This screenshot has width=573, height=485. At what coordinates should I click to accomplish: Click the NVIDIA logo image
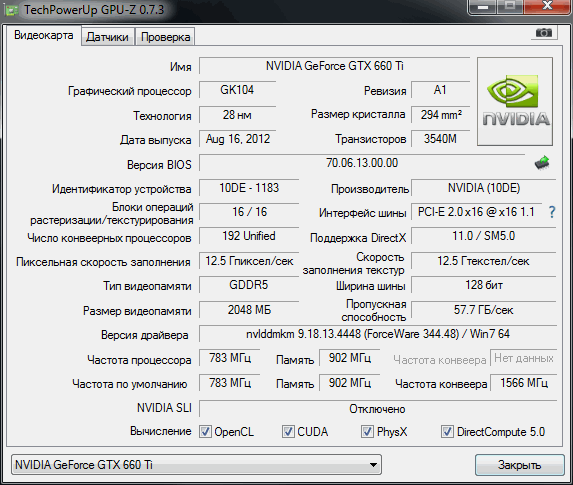click(515, 101)
